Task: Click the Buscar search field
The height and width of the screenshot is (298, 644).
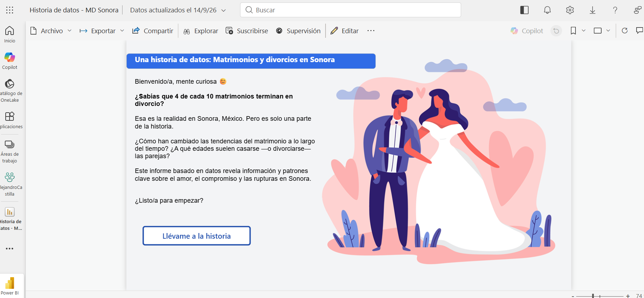Action: click(351, 10)
